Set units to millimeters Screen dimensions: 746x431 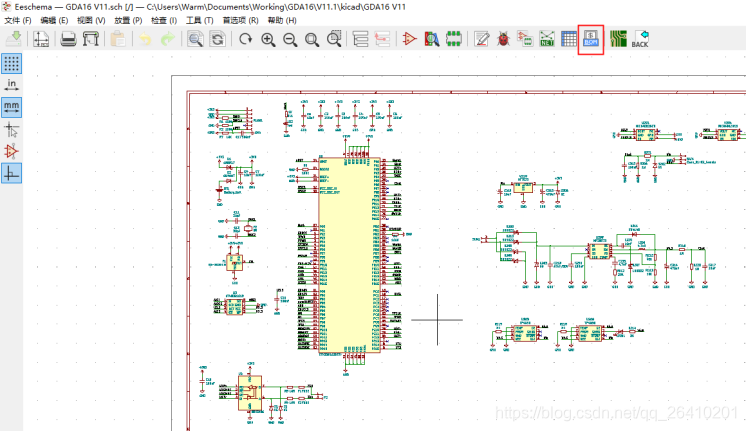[x=11, y=107]
